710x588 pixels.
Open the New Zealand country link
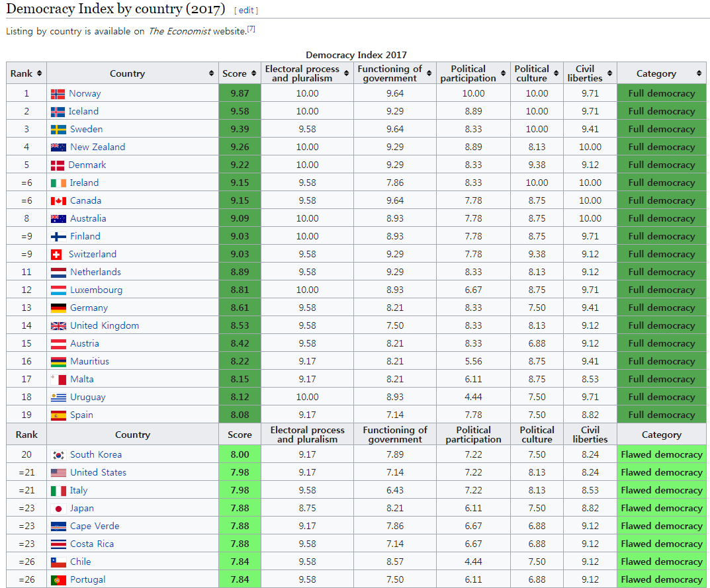pos(97,147)
